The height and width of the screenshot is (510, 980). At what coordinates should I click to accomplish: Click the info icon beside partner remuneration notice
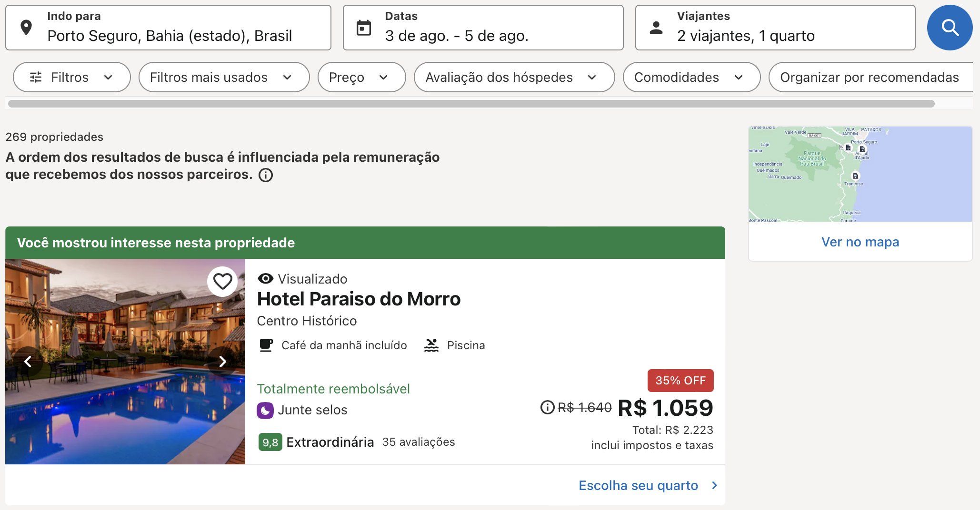266,175
